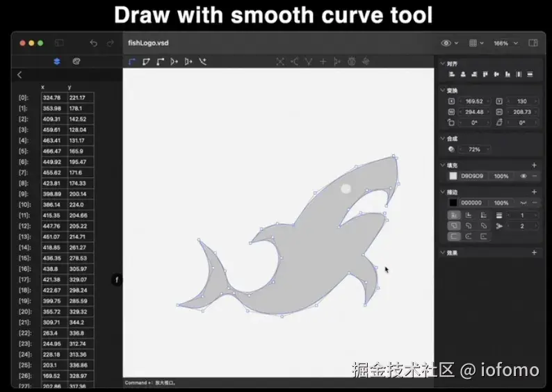Select point [21] x value 309.71
This screenshot has width=552, height=392.
pos(54,322)
